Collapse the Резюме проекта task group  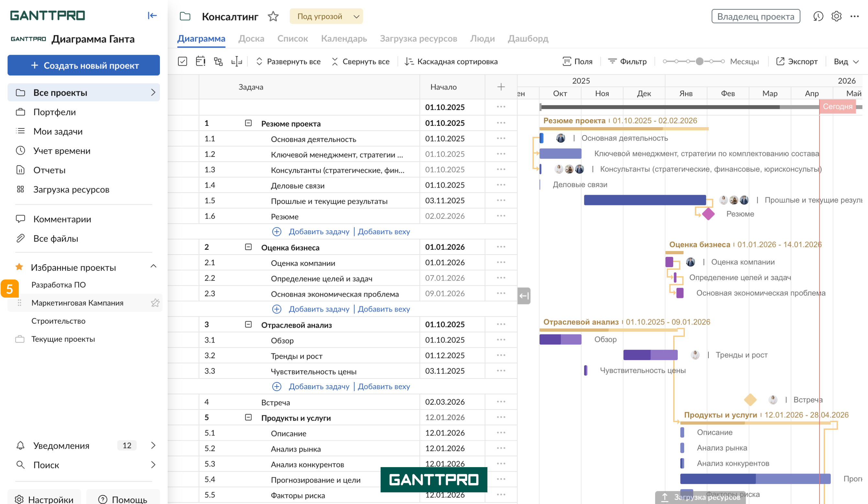[248, 123]
